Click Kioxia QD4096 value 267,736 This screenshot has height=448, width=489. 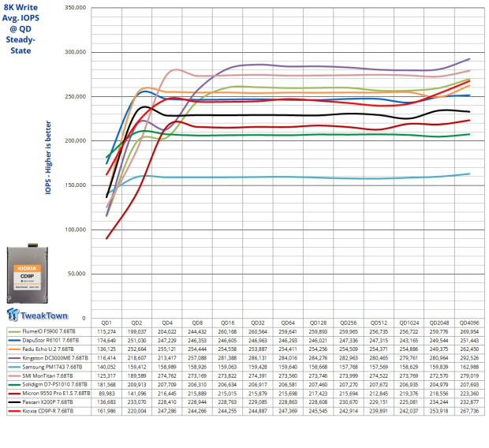(469, 411)
